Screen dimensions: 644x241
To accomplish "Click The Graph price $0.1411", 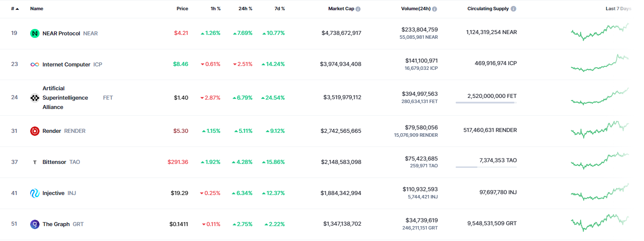I will tap(179, 224).
